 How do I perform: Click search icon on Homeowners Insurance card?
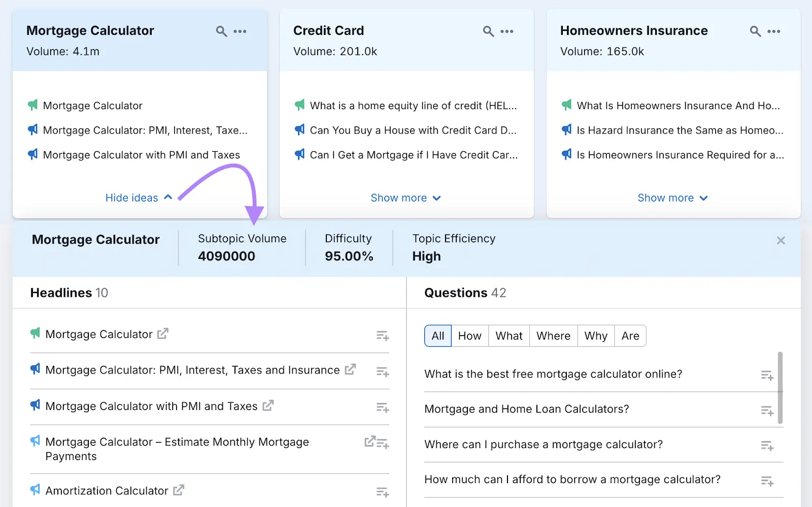[755, 31]
